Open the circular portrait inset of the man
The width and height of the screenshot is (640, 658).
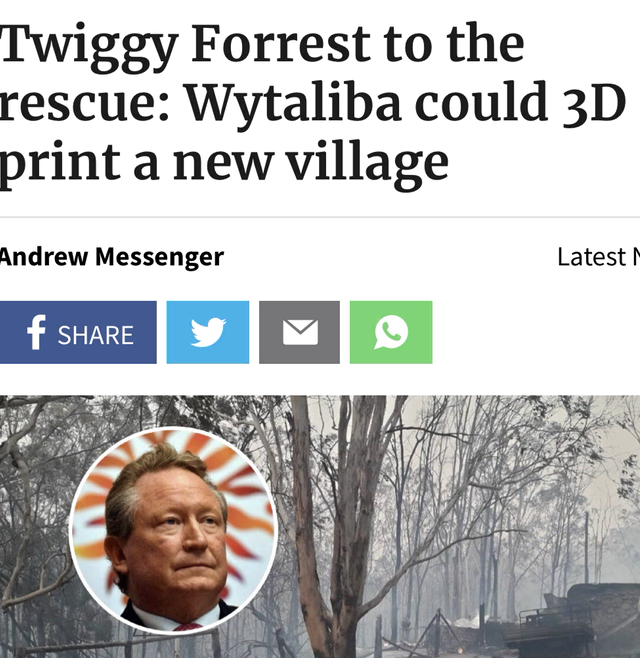(x=173, y=530)
